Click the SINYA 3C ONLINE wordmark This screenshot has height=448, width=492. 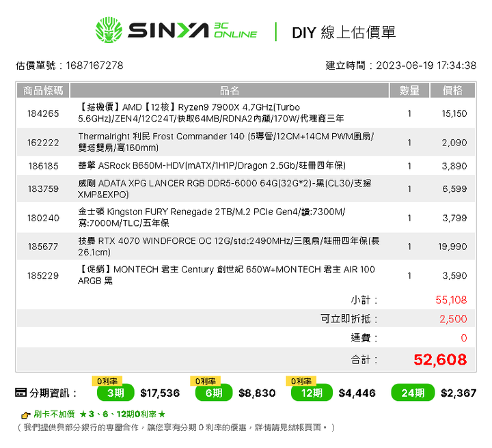click(192, 31)
